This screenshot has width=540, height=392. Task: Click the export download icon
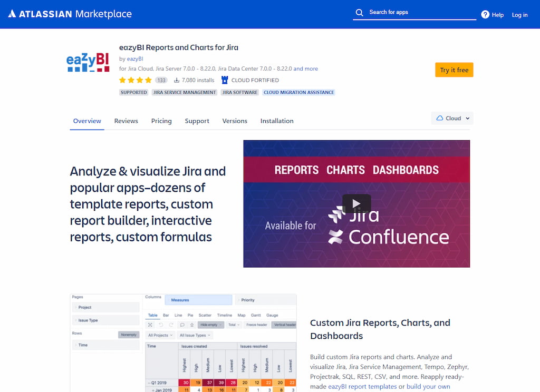192,325
